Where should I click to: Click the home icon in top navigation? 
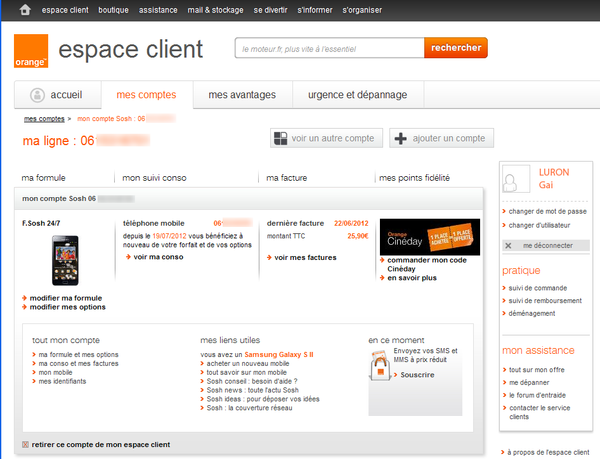pos(25,10)
